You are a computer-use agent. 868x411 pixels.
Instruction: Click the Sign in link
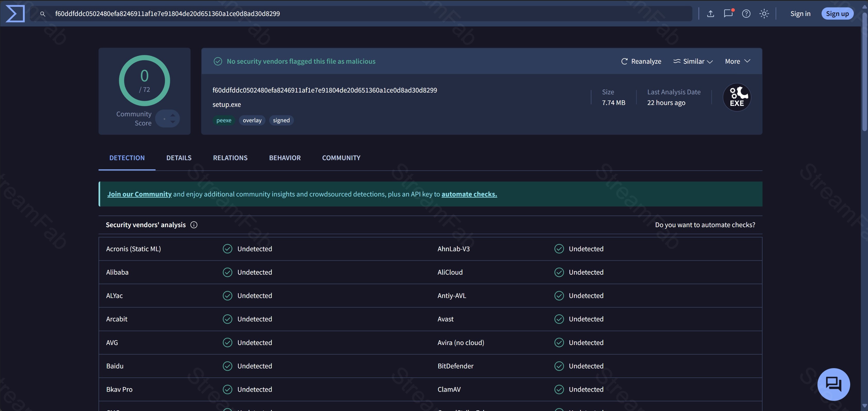[x=800, y=14]
